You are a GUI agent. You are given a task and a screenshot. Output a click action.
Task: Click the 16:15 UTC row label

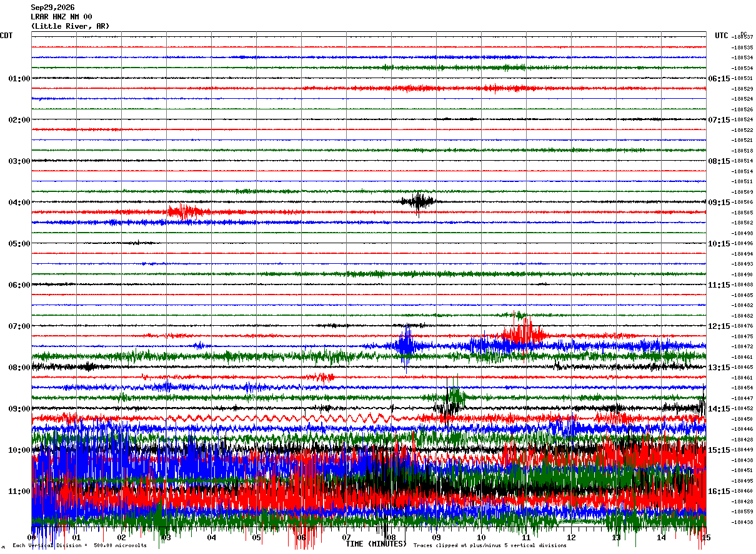[719, 491]
